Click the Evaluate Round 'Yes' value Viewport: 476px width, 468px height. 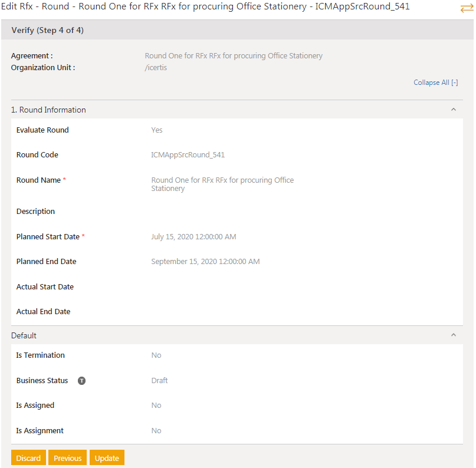tap(157, 130)
